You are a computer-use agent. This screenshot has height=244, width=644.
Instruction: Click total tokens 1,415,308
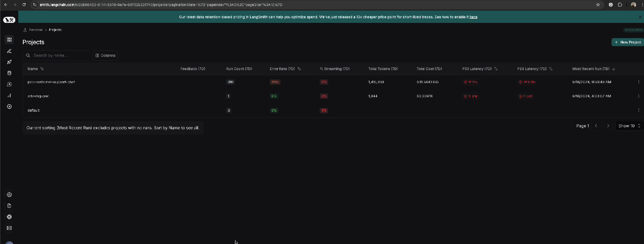coord(376,82)
